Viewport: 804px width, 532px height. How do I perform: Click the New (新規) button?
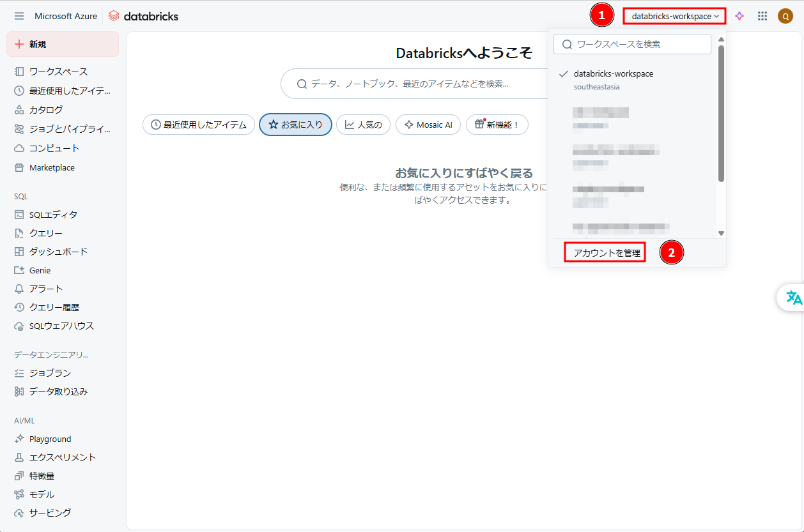pos(63,44)
